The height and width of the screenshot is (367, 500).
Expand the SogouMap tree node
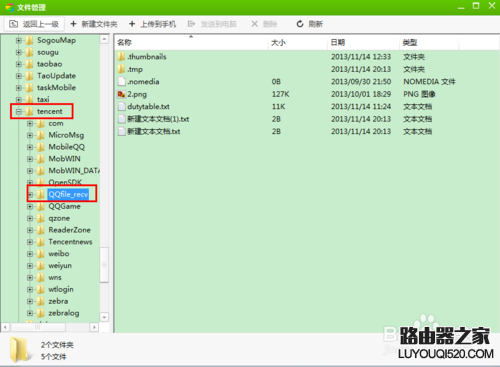point(19,40)
